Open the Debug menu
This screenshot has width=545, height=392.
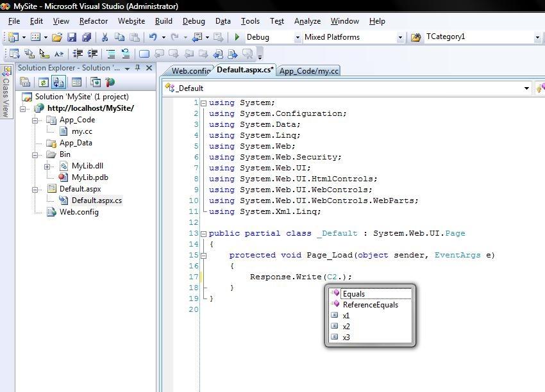pyautogui.click(x=194, y=21)
